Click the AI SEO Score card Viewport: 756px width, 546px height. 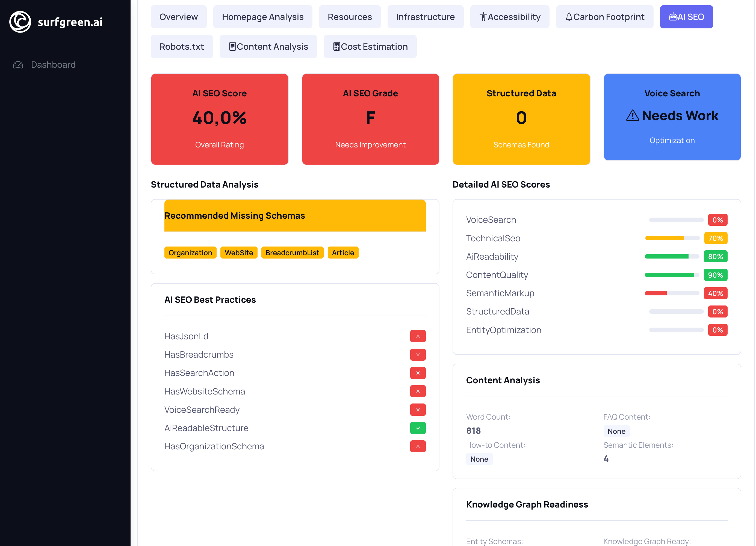219,119
